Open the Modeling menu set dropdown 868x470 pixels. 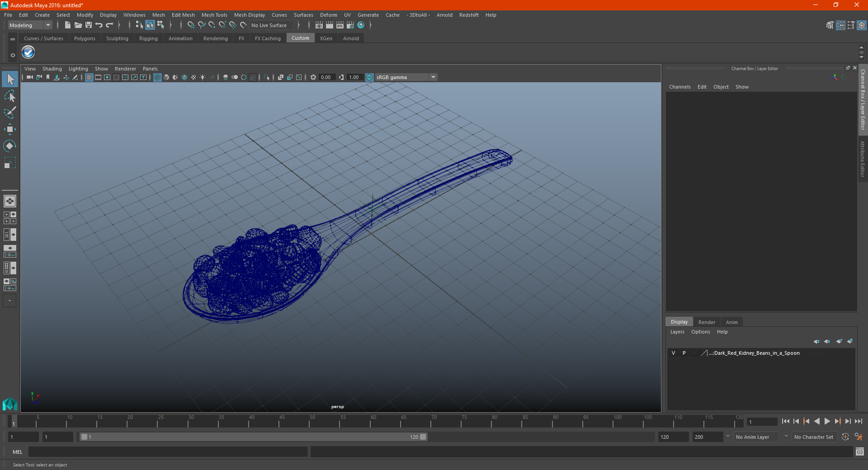30,25
